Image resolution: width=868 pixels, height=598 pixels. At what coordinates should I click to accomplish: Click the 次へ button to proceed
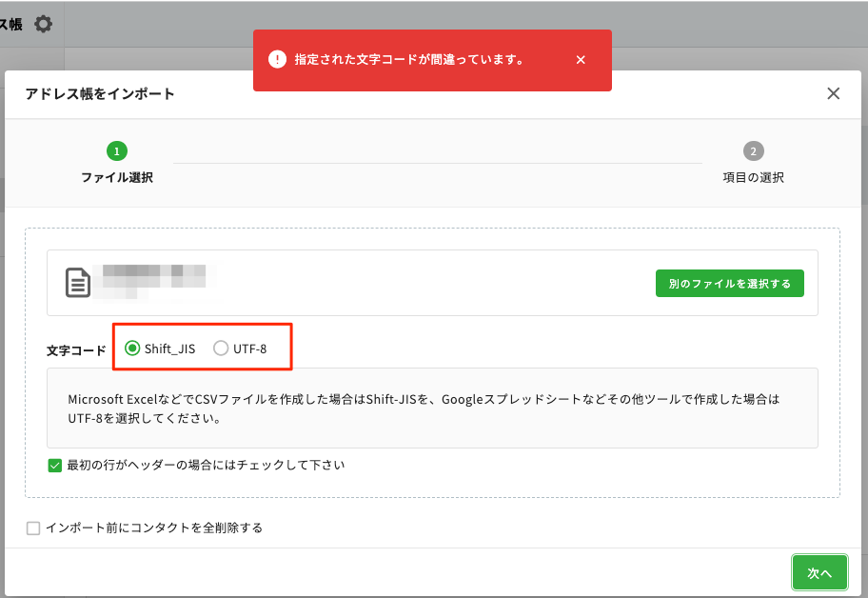pyautogui.click(x=819, y=572)
